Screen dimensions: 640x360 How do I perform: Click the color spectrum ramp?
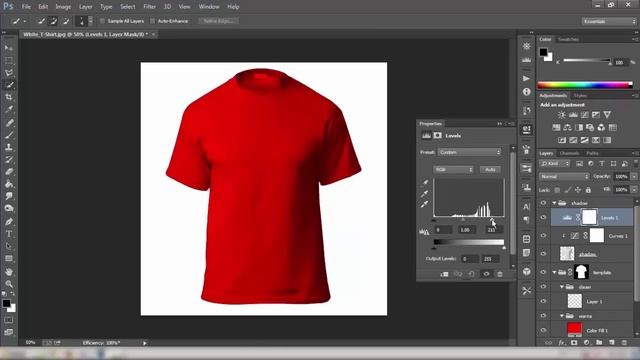pyautogui.click(x=585, y=85)
